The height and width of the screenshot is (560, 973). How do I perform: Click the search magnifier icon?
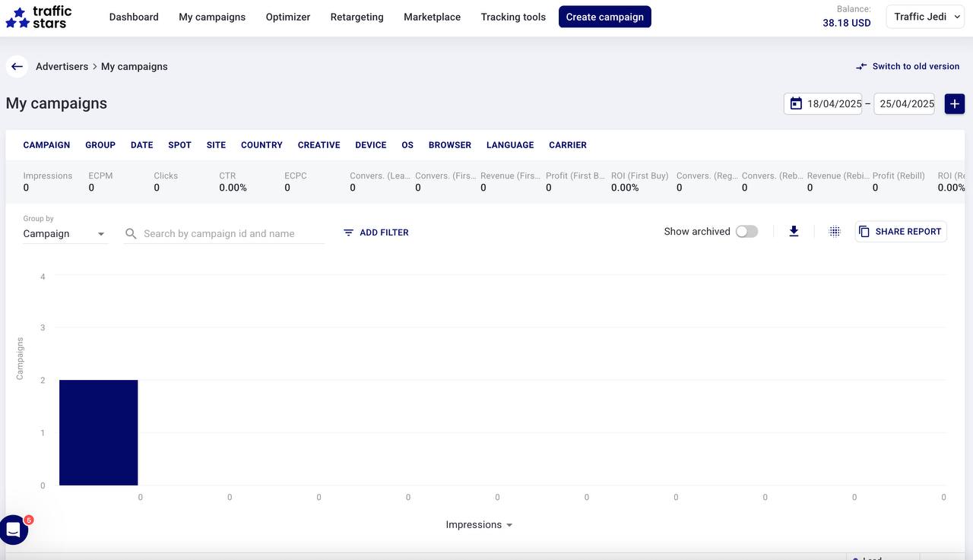tap(131, 233)
